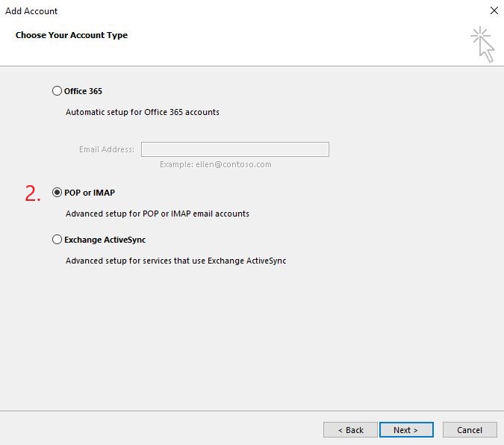Click the description about services using Exchange ActiveSync
This screenshot has height=445, width=504.
(x=175, y=261)
